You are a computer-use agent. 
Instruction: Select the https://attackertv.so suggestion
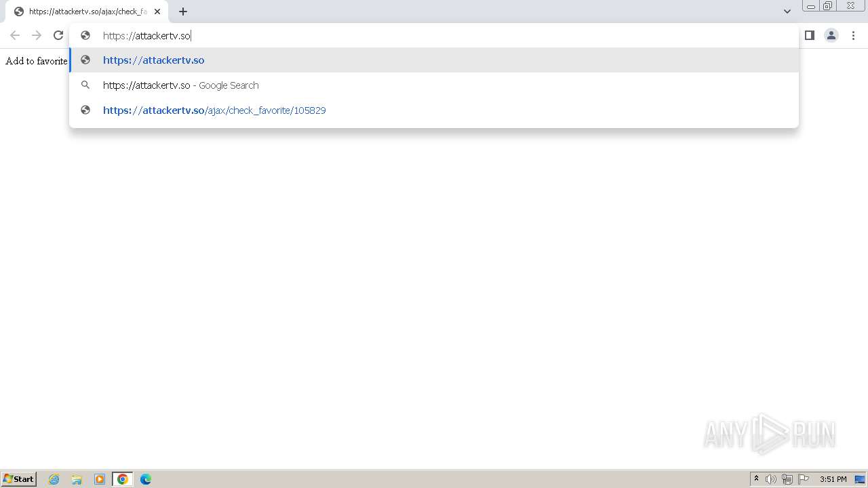[x=434, y=60]
